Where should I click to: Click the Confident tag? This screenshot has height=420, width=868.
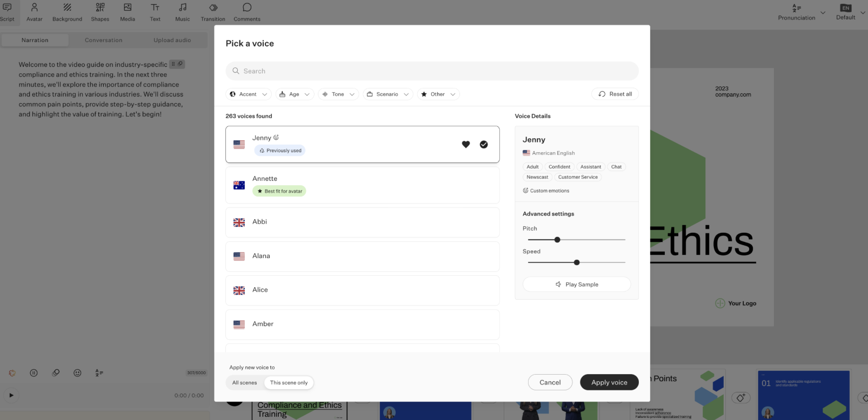(559, 167)
